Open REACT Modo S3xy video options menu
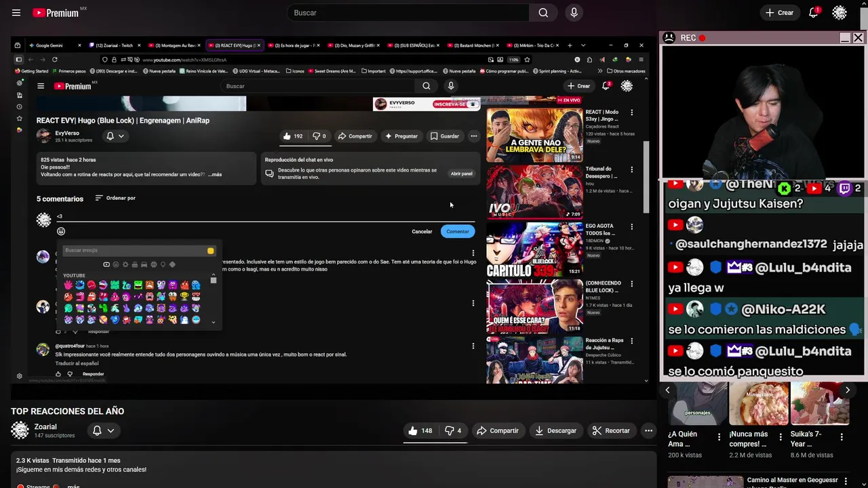The width and height of the screenshot is (868, 488). (x=632, y=113)
